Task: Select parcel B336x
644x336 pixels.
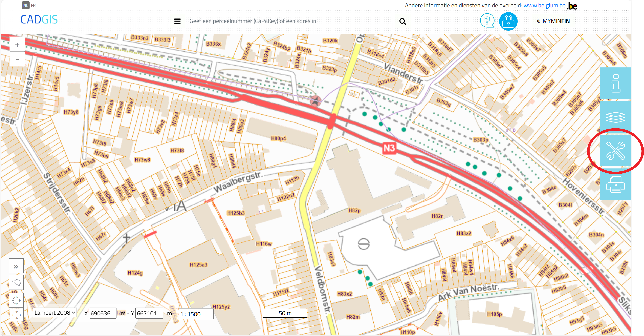Action: [213, 44]
